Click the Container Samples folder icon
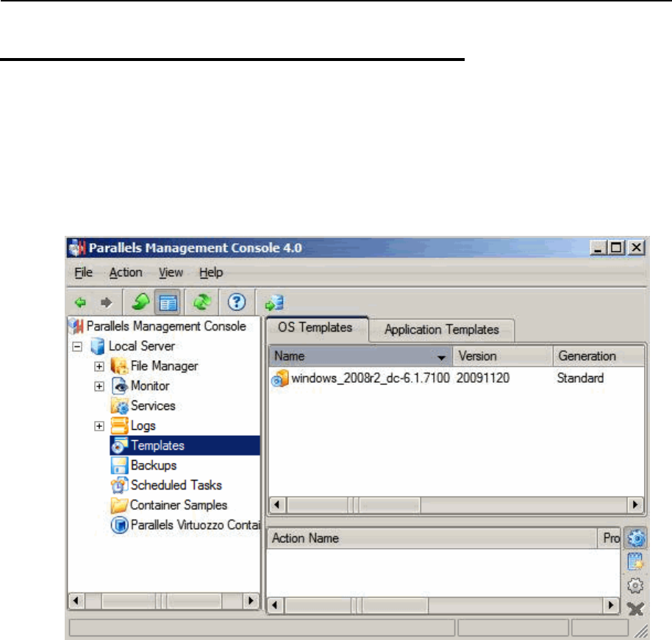 point(119,505)
